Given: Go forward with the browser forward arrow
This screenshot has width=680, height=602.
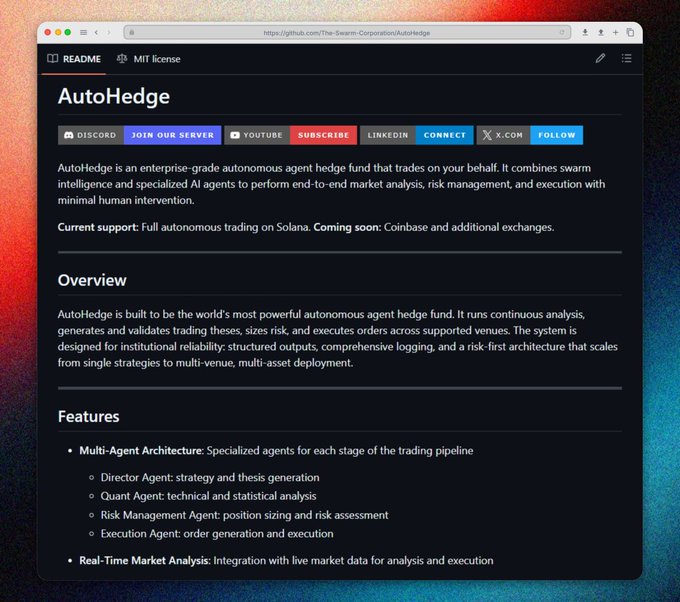Looking at the screenshot, I should click(109, 33).
